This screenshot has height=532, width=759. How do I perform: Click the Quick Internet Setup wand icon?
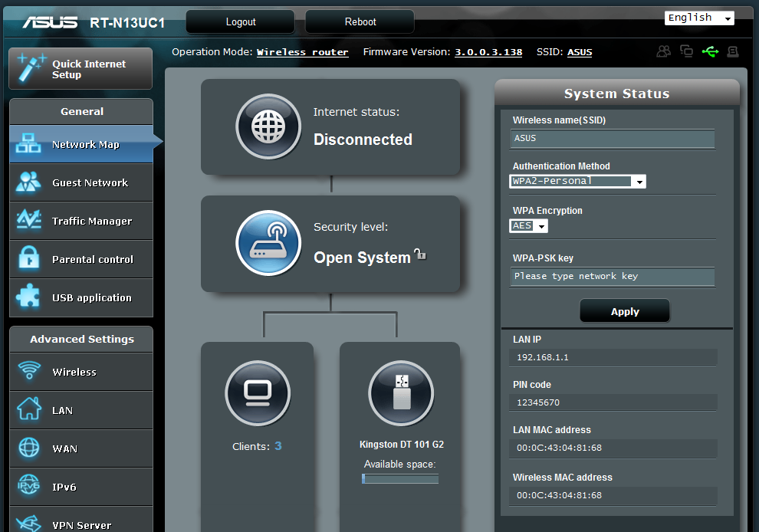[x=31, y=67]
